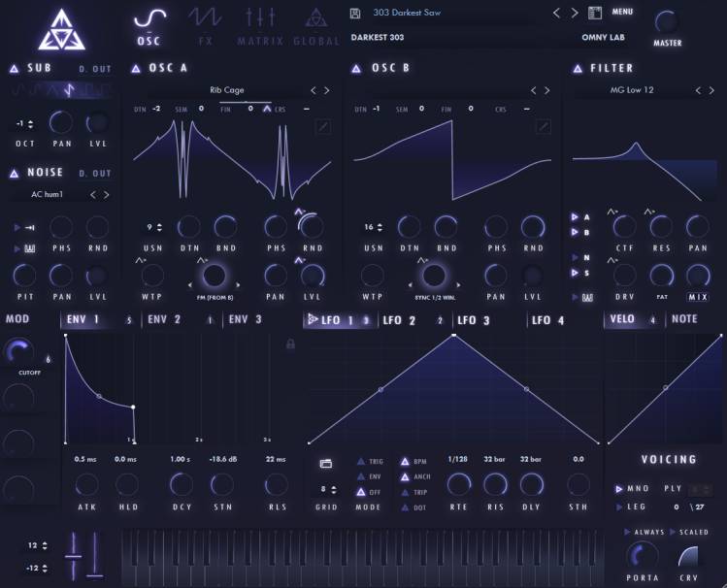Open the MENU button
Screen dimensions: 727x588
click(x=622, y=12)
